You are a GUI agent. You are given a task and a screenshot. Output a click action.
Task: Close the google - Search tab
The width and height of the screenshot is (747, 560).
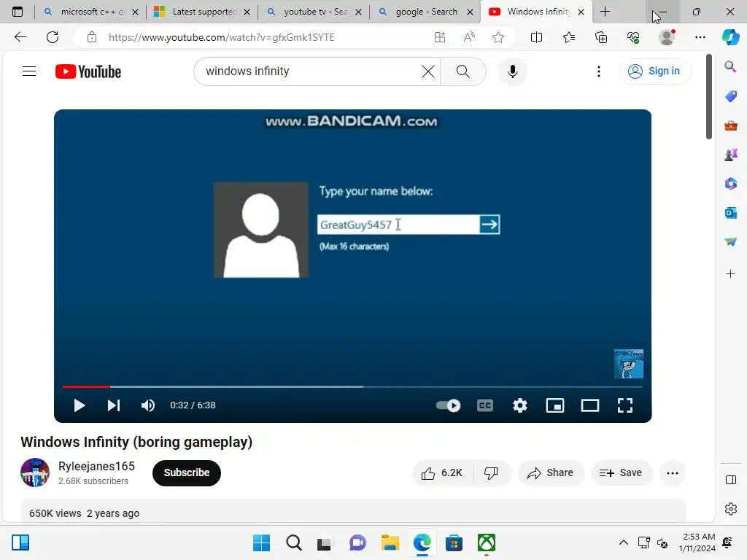click(x=470, y=12)
